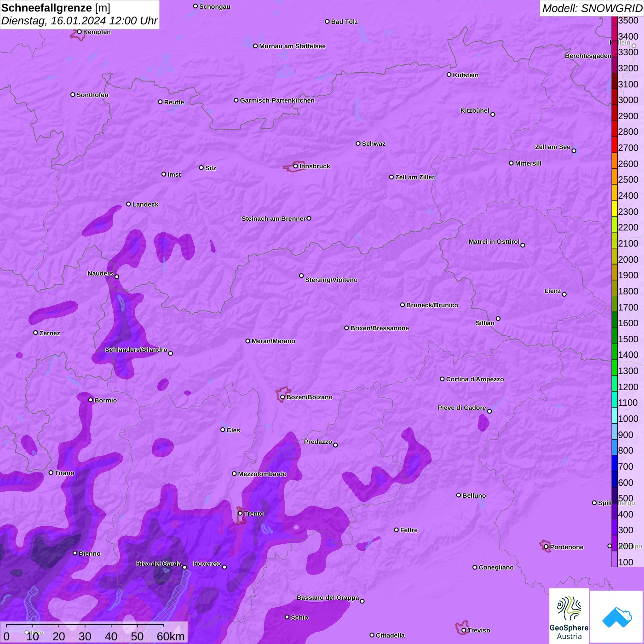Image resolution: width=644 pixels, height=644 pixels.
Task: Click the Pordenone city marker circle
Action: (x=546, y=547)
